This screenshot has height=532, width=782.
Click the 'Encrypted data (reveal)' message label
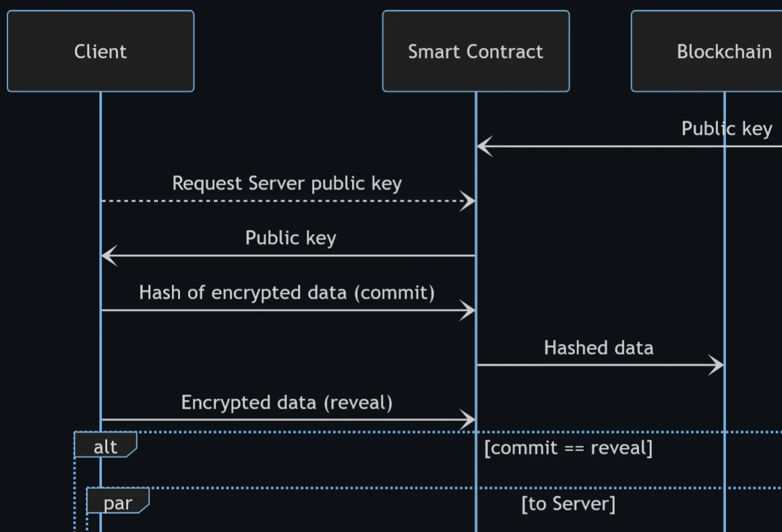[287, 403]
